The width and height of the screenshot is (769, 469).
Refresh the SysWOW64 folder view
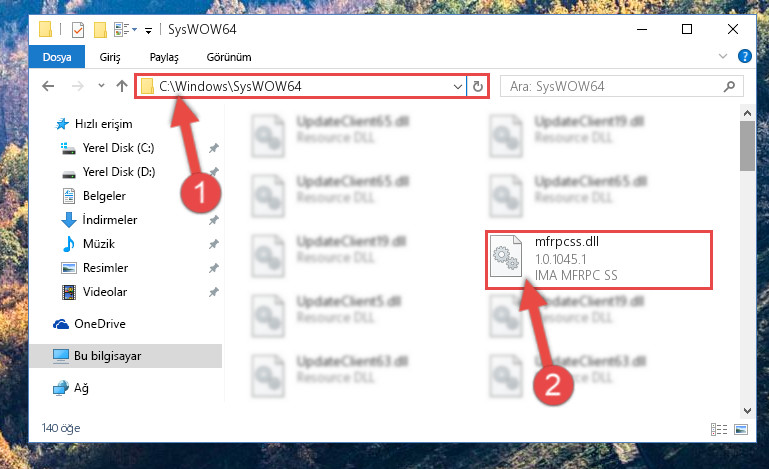coord(478,87)
